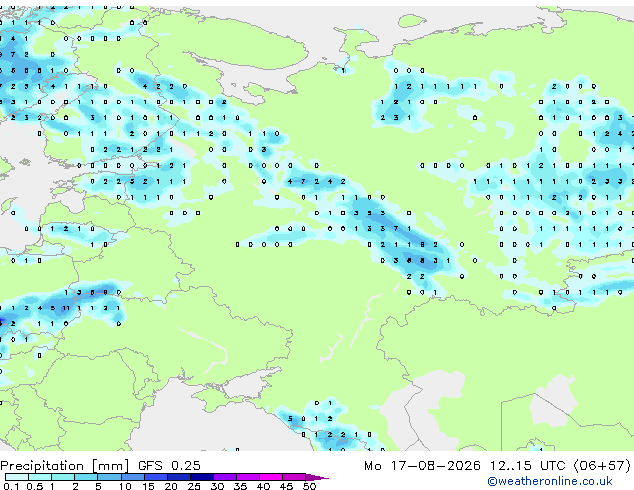Select the legend label '30'
The width and height of the screenshot is (634, 490).
[217, 486]
